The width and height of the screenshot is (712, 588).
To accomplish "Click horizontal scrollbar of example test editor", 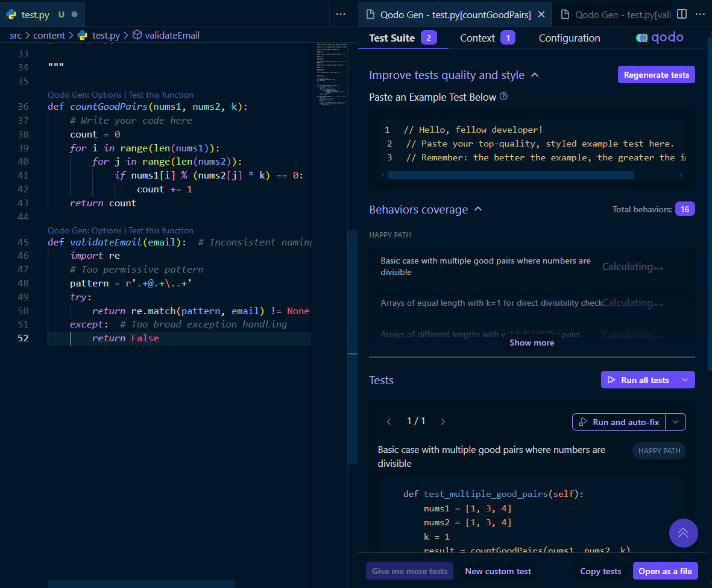I will (x=511, y=175).
